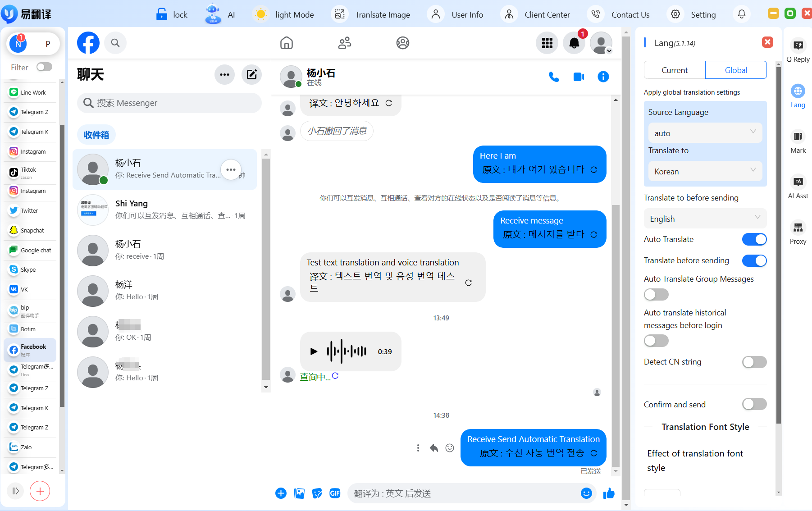Viewport: 812px width, 511px height.
Task: Switch to Current tab
Action: point(675,70)
